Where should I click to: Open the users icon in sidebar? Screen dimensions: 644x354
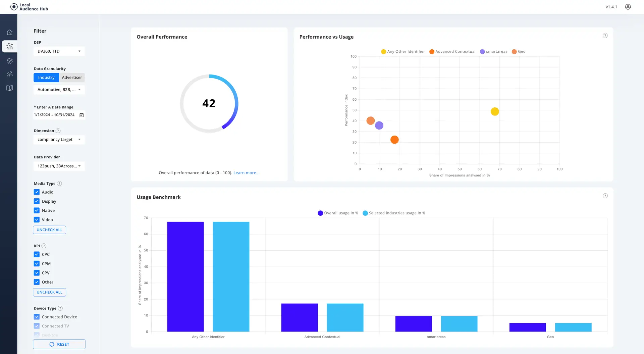coord(10,74)
